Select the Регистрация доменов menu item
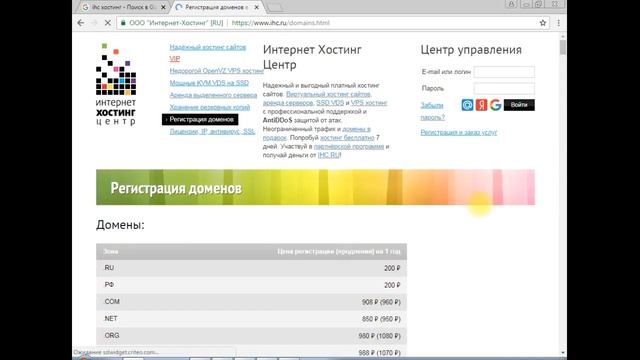The image size is (640, 360). (x=200, y=120)
